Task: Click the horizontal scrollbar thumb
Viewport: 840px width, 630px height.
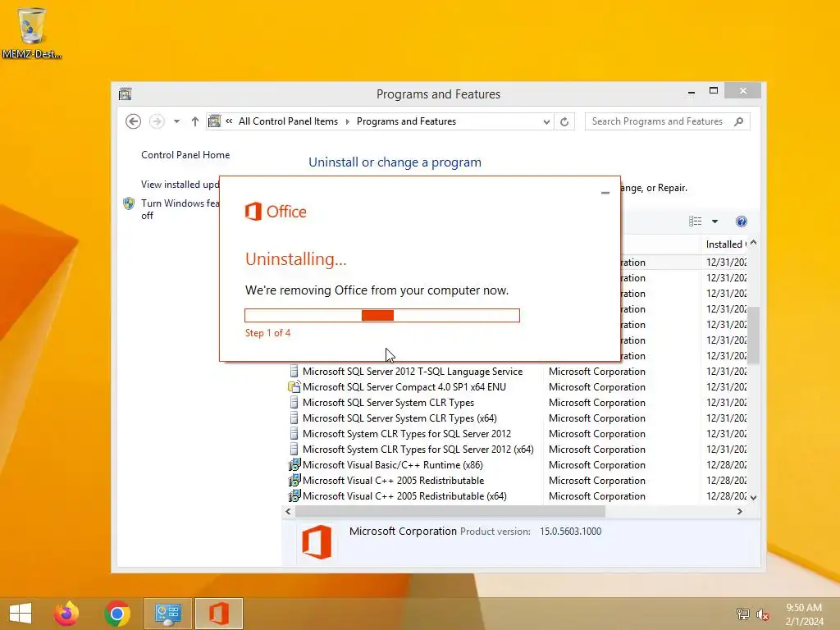Action: pyautogui.click(x=450, y=512)
